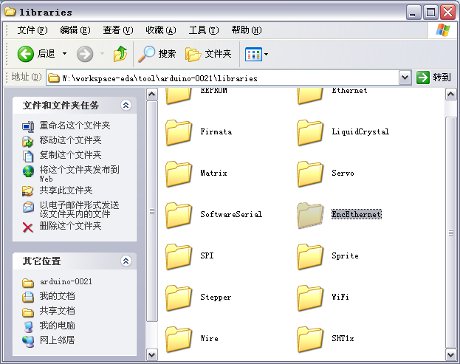Click the red X delete icon
Screen dimensions: 460x364
tap(28, 227)
